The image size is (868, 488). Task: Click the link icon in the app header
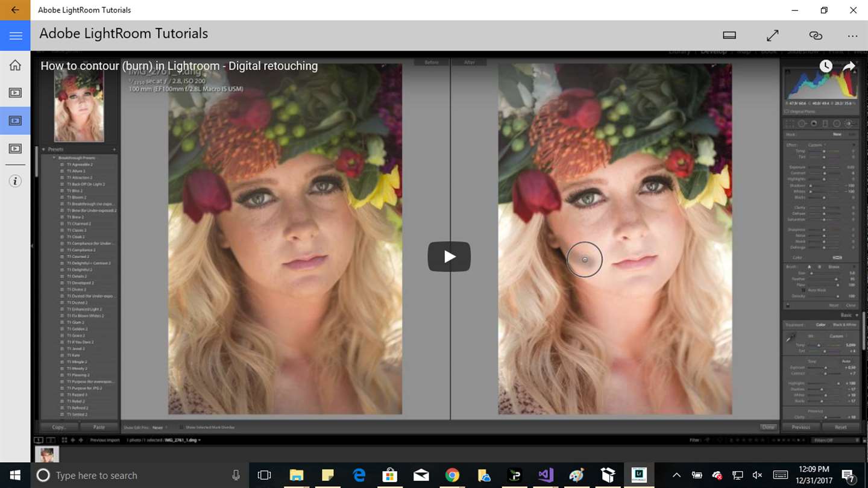(816, 36)
